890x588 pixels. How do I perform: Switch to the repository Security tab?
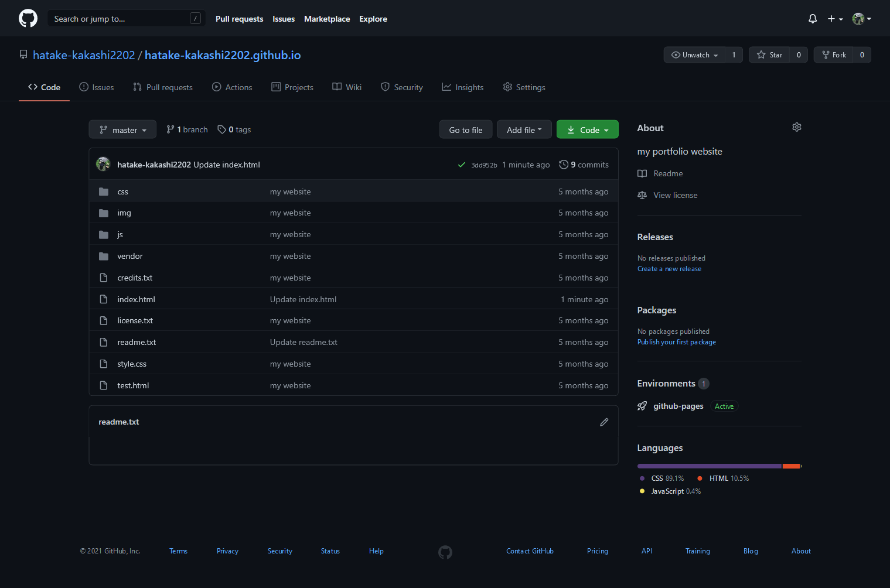[402, 87]
